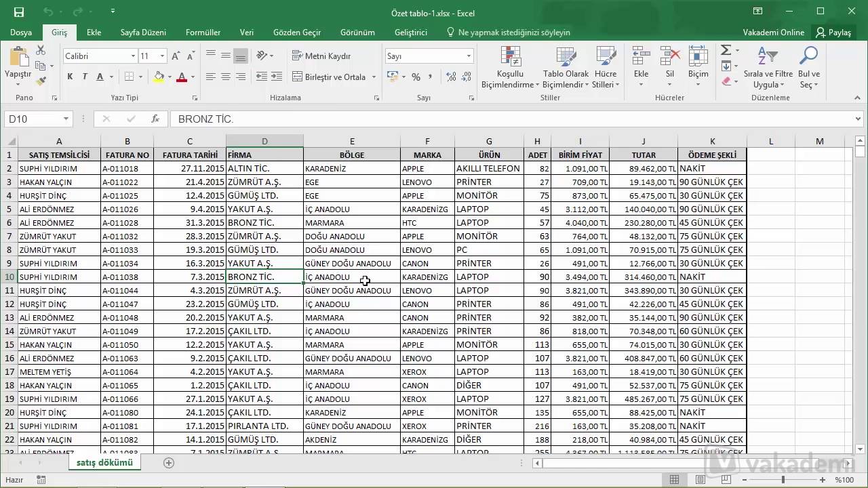This screenshot has height=488, width=868.
Task: Switch to the Veri tab
Action: click(x=247, y=32)
